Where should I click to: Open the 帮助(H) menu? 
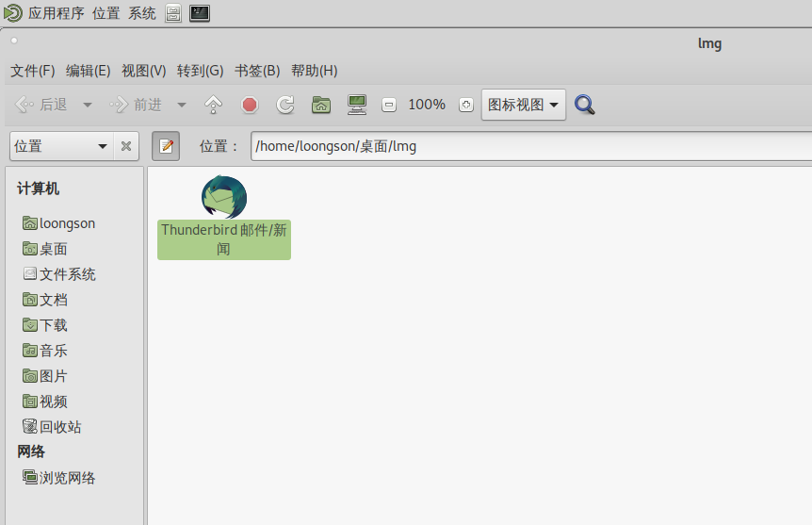(x=315, y=71)
